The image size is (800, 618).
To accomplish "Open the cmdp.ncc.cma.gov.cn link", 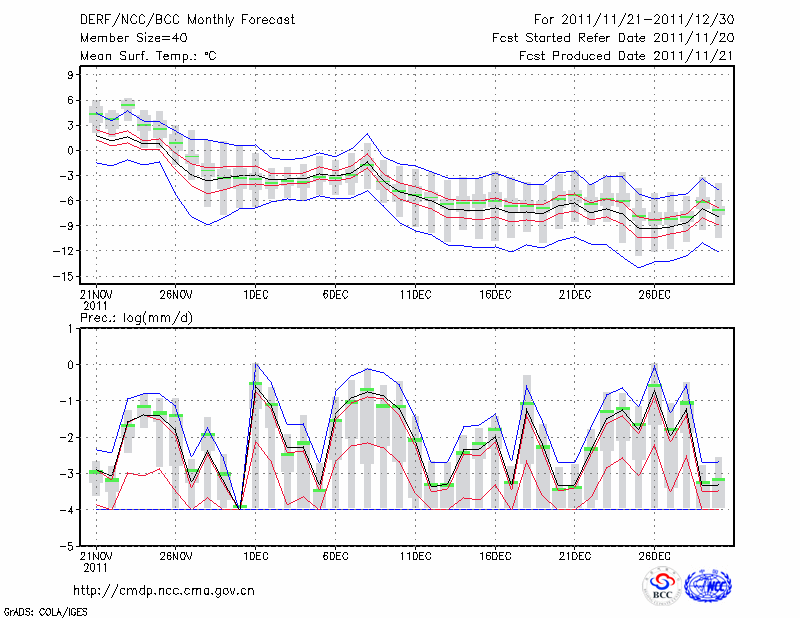I will [x=165, y=590].
